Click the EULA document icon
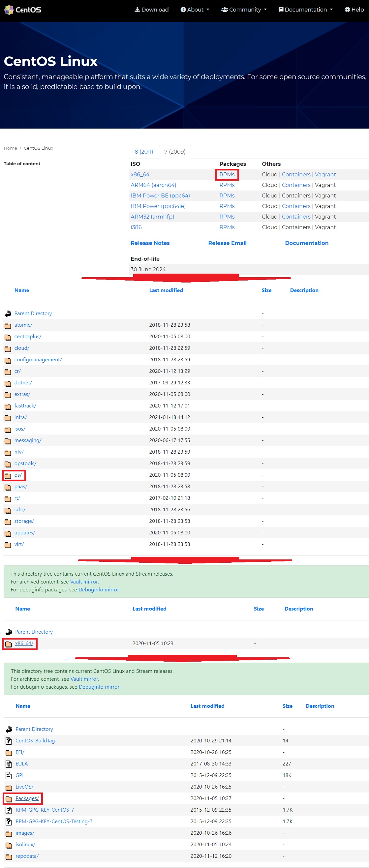Image resolution: width=369 pixels, height=868 pixels. click(9, 764)
